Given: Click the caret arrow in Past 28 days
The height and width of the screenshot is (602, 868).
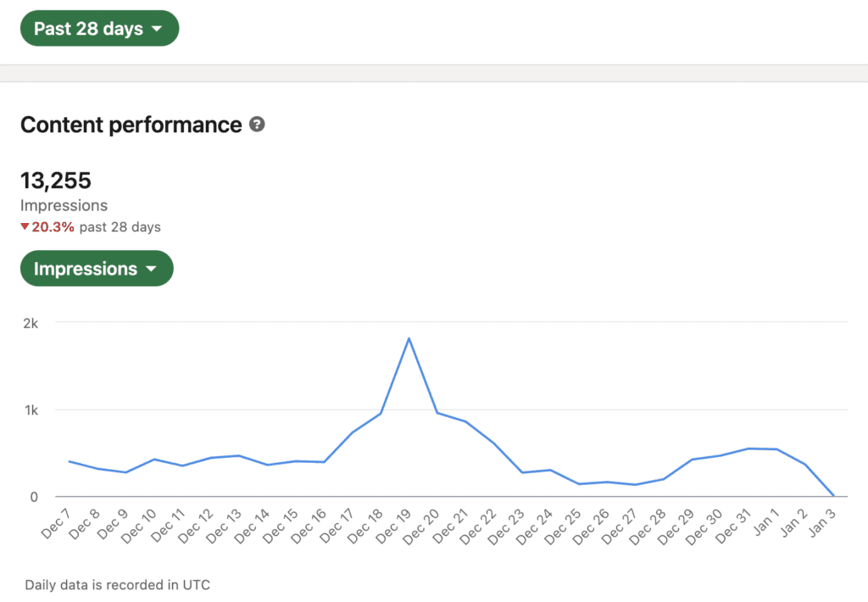Looking at the screenshot, I should click(157, 28).
